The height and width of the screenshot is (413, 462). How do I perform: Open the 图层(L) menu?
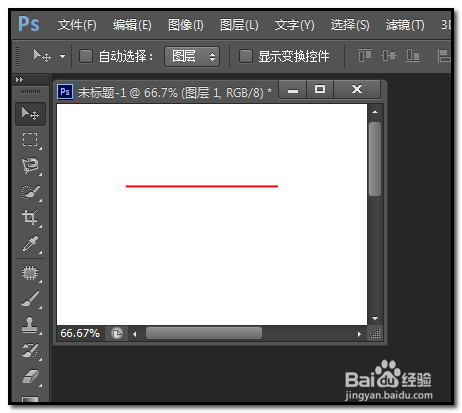(239, 25)
